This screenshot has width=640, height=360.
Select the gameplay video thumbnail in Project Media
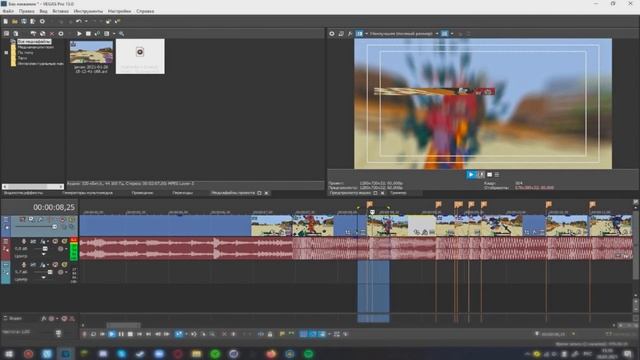pos(91,52)
